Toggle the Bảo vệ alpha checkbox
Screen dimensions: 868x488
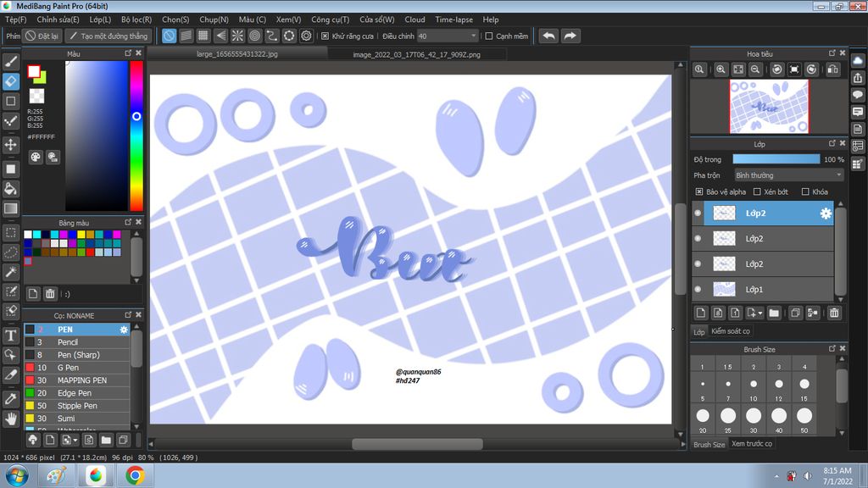(x=699, y=192)
